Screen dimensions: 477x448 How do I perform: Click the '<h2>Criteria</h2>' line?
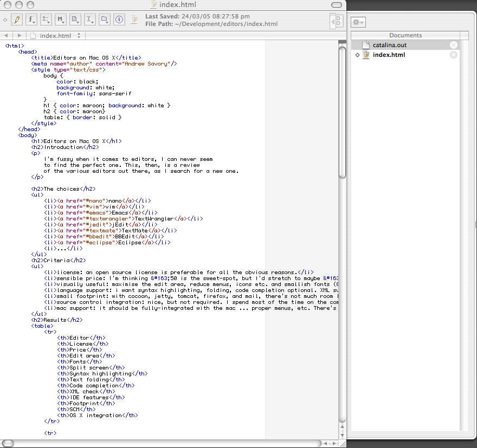59,261
